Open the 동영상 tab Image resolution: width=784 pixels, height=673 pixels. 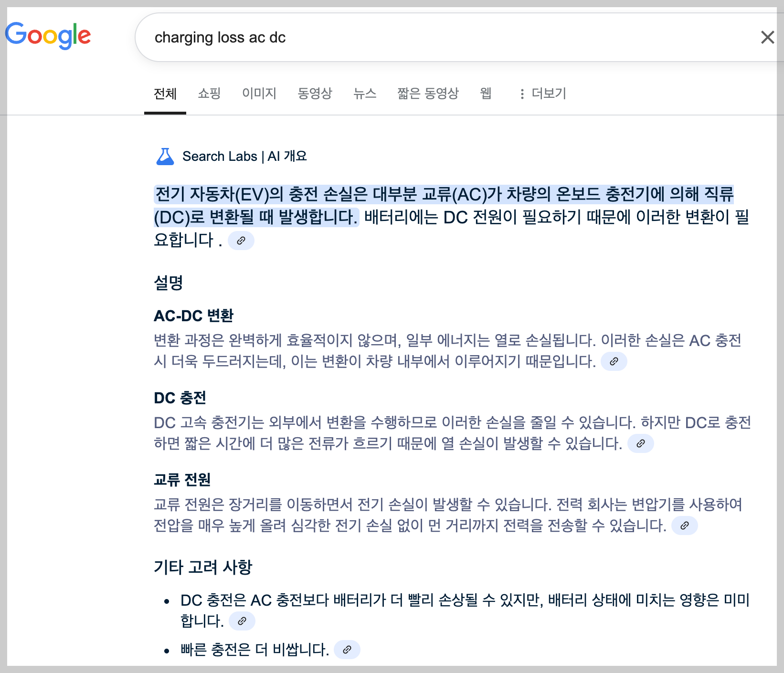315,93
